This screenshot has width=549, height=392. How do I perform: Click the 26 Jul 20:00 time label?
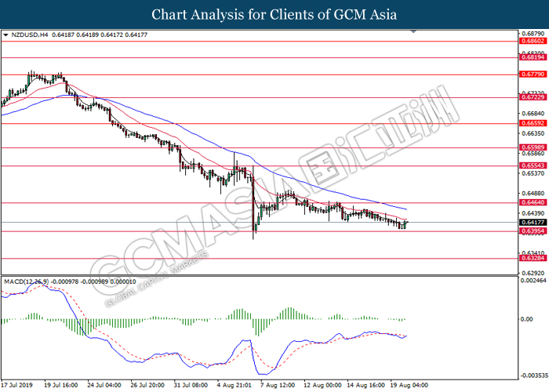point(147,385)
